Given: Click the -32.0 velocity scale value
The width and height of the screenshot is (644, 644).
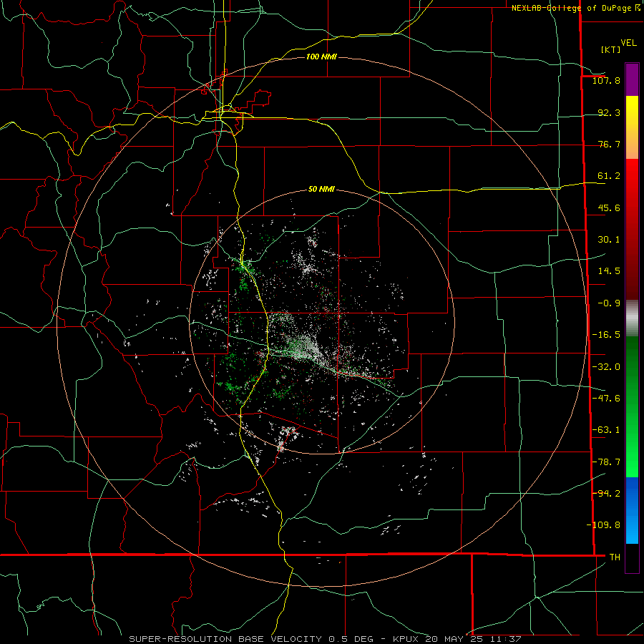Looking at the screenshot, I should pos(606,367).
